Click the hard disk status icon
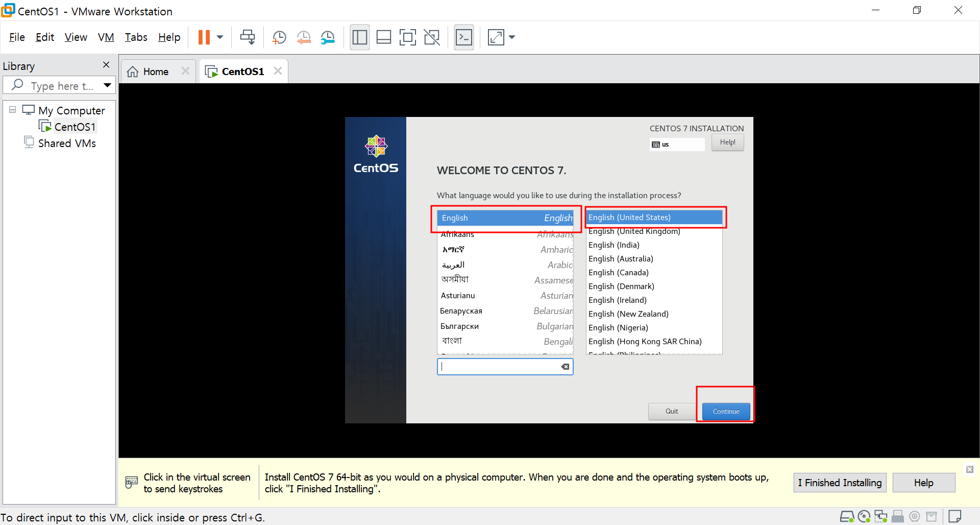This screenshot has height=525, width=980. [x=847, y=516]
